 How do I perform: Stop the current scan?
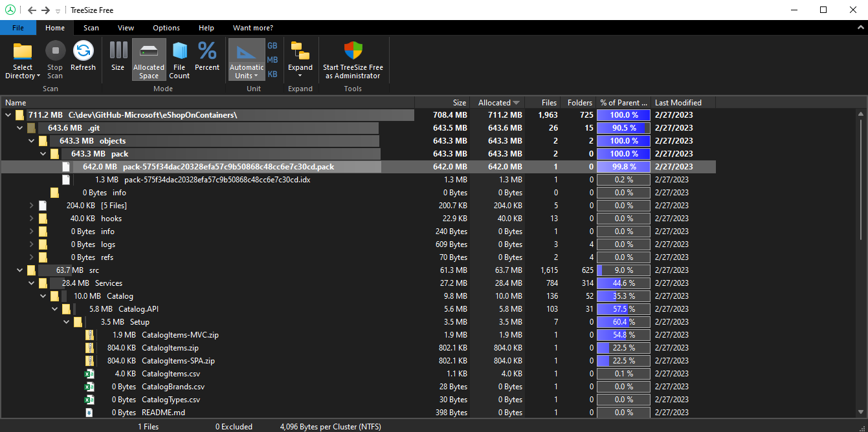[x=55, y=61]
